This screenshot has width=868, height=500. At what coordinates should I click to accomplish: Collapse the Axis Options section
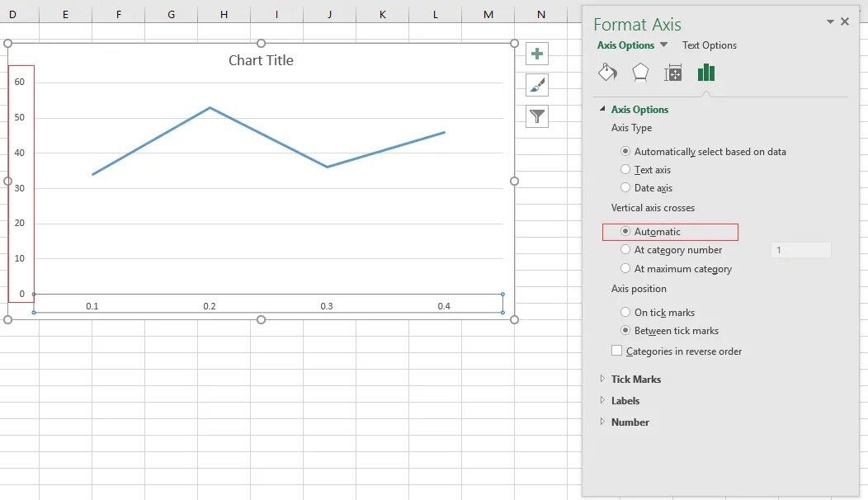pos(602,109)
